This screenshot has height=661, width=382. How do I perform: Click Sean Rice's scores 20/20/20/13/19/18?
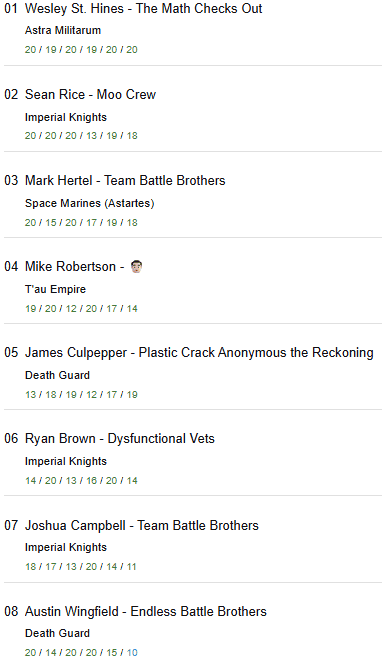coord(81,136)
